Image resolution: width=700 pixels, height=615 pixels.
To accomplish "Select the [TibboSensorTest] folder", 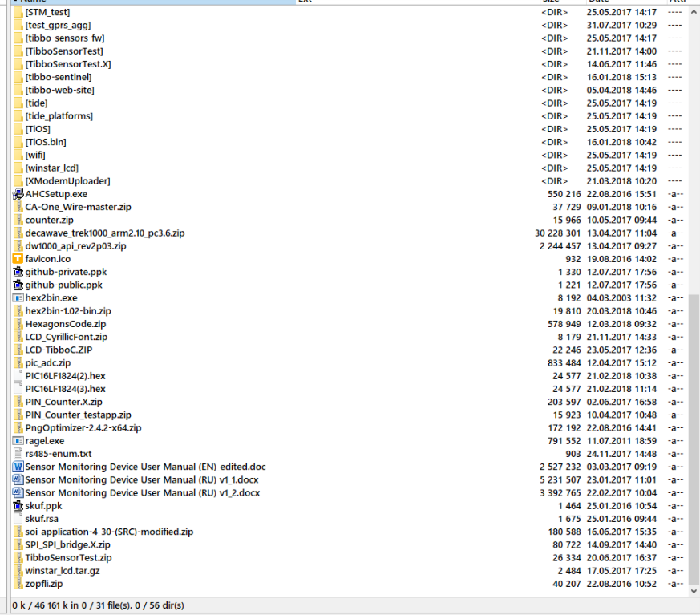I will pos(64,51).
